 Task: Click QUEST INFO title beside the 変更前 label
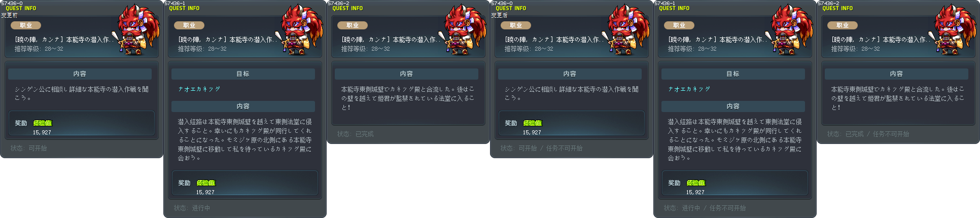[21, 8]
